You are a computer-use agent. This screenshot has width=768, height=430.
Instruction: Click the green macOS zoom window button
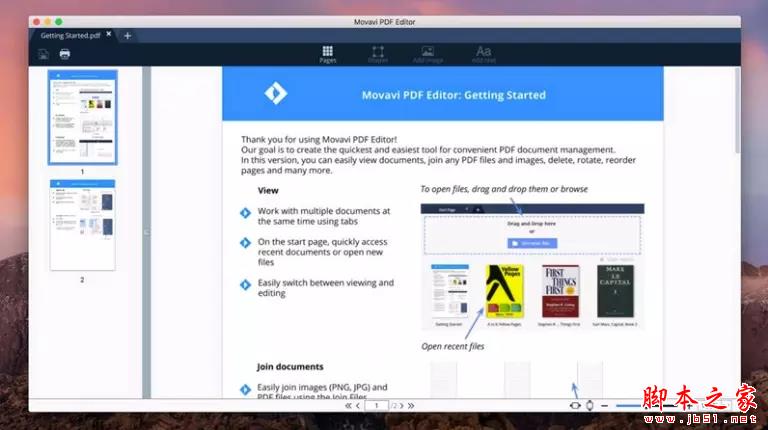pyautogui.click(x=59, y=22)
